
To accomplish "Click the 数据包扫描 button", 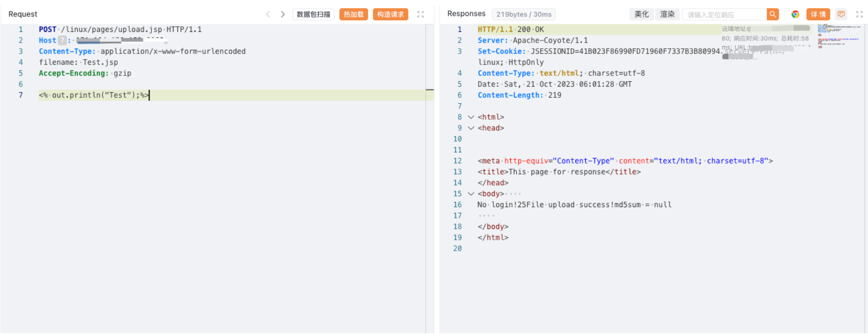I will [313, 15].
